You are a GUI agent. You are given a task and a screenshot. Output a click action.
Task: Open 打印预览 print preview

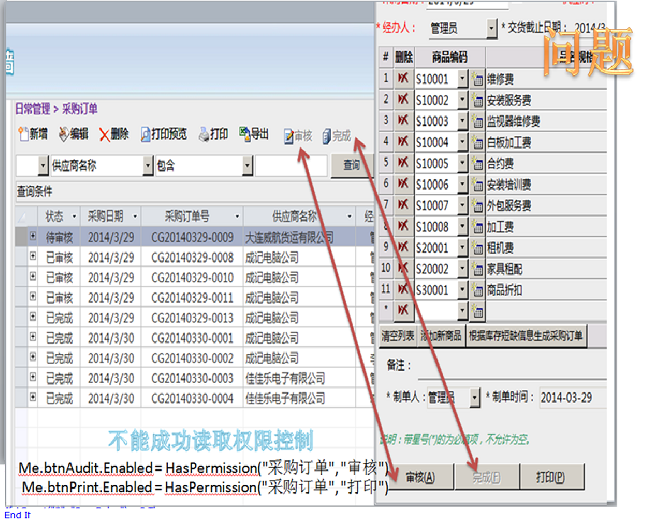[164, 134]
